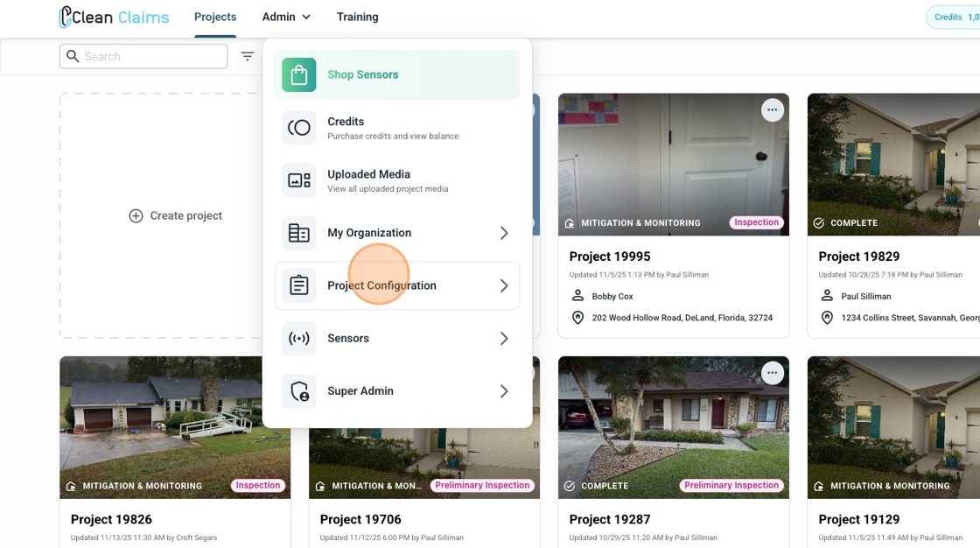
Task: Click the search magnifier icon
Action: (x=73, y=56)
